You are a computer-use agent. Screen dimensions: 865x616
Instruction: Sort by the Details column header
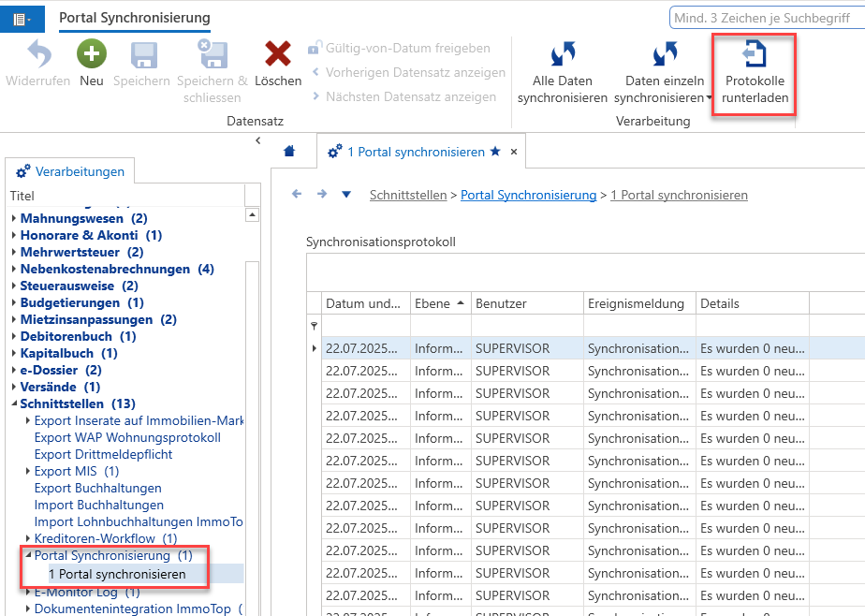click(x=753, y=303)
